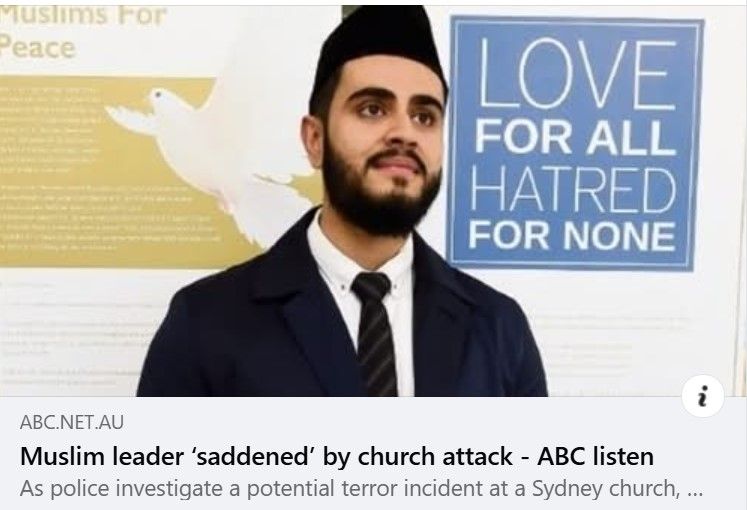The width and height of the screenshot is (747, 510).
Task: Click 'FOR ALL' text on the blue sign
Action: coord(575,137)
